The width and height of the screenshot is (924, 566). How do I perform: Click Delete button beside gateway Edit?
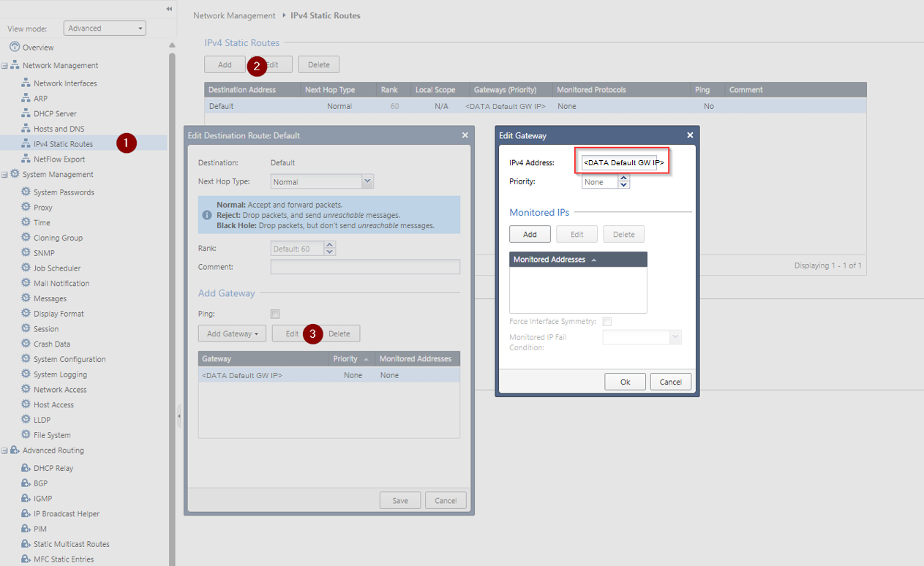[x=339, y=333]
